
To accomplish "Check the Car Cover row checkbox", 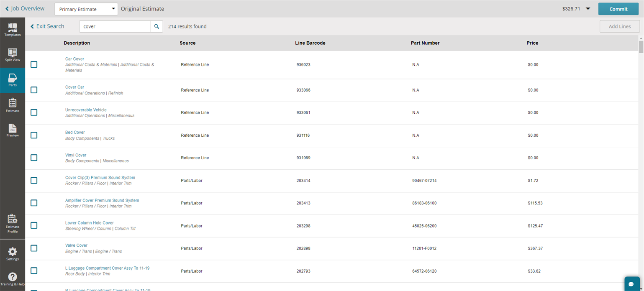I will point(34,64).
